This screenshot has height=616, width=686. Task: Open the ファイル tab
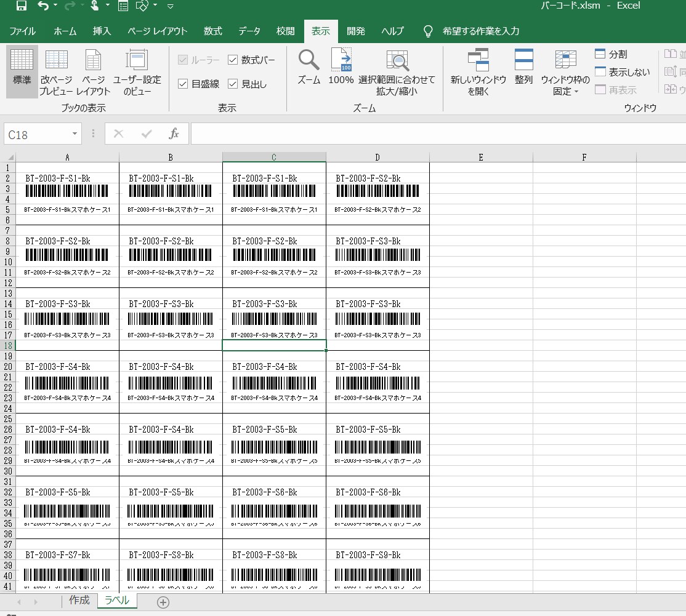(22, 31)
